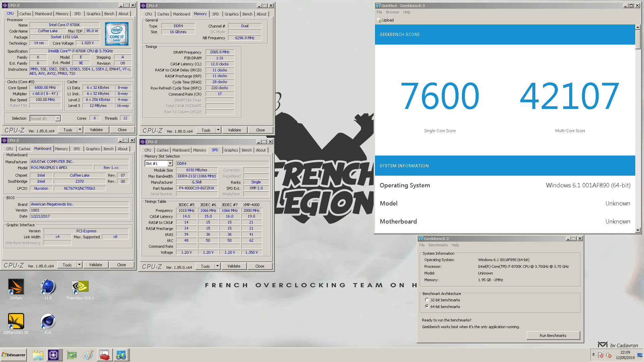Click the DRAM Frequency 2065.8 MHz value
This screenshot has width=644, height=362.
pyautogui.click(x=220, y=52)
